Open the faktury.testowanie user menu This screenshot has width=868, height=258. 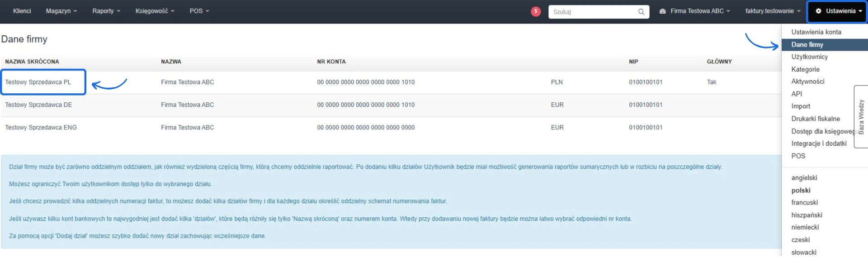pyautogui.click(x=772, y=11)
